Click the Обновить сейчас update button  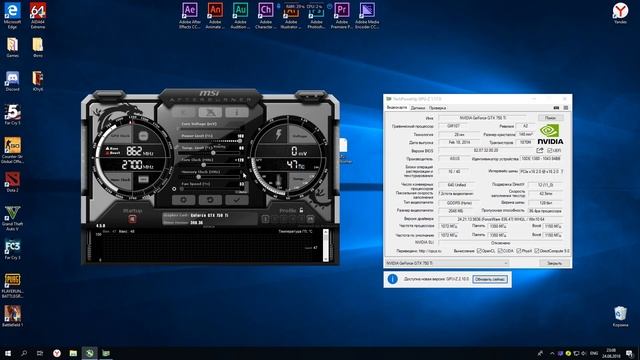[x=490, y=279]
